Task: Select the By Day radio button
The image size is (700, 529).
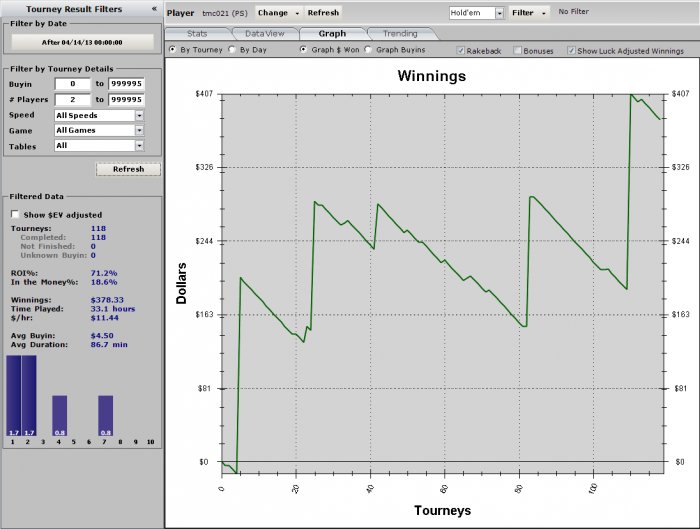Action: (233, 49)
